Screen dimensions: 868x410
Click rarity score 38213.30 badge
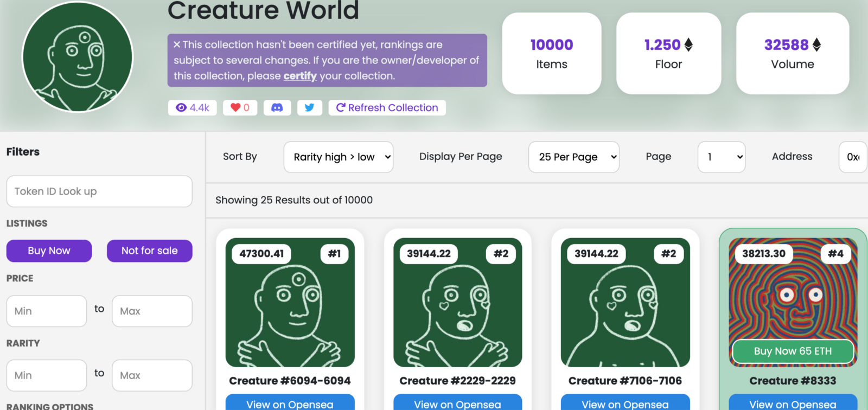[764, 254]
